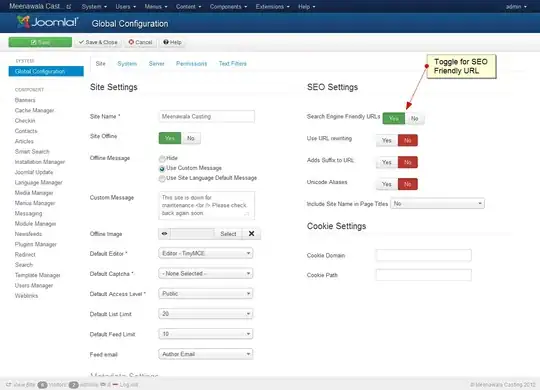Image resolution: width=540 pixels, height=390 pixels.
Task: Open Users Manager in sidebar
Action: [x=34, y=286]
